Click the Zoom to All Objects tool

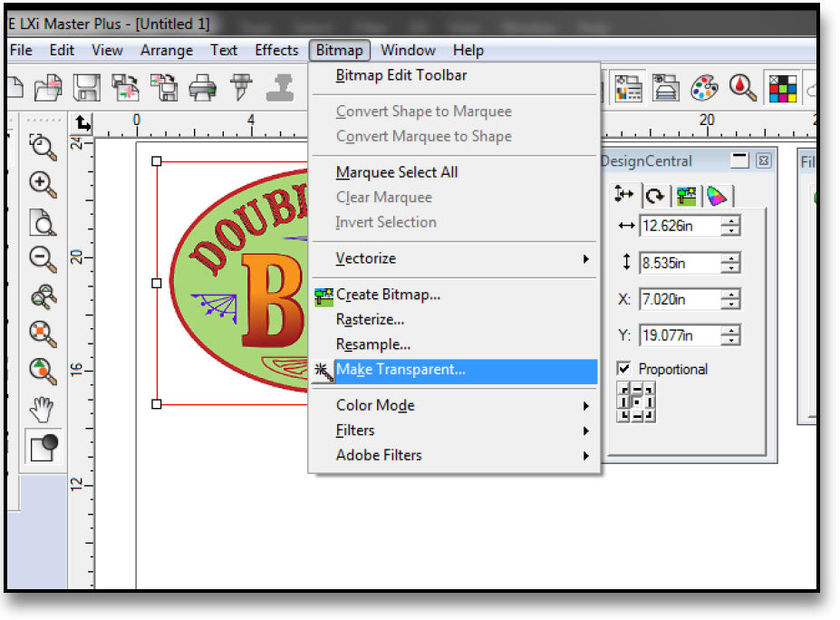[x=43, y=372]
